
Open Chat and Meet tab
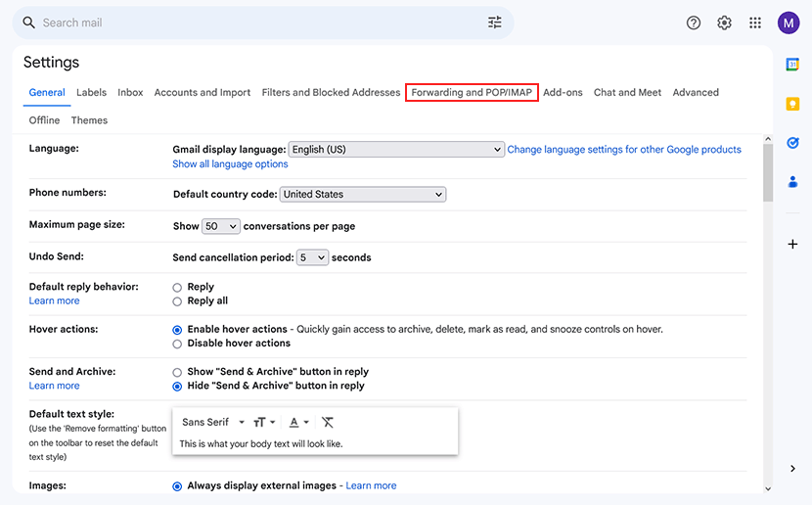tap(627, 92)
